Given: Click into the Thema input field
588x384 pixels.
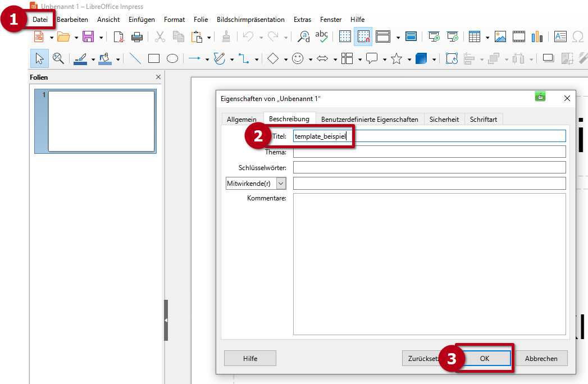Looking at the screenshot, I should click(430, 152).
